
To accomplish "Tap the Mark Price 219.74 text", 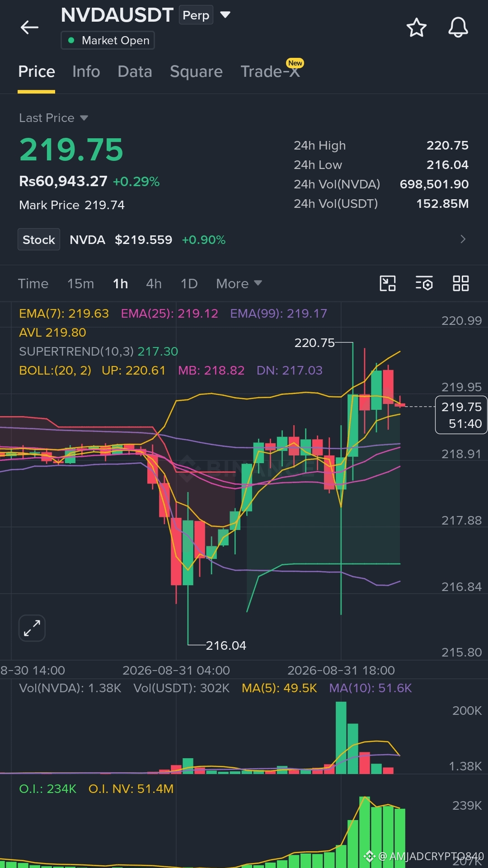I will click(72, 205).
